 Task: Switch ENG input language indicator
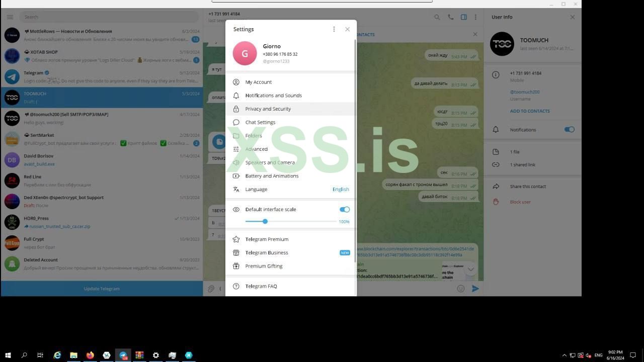598,355
